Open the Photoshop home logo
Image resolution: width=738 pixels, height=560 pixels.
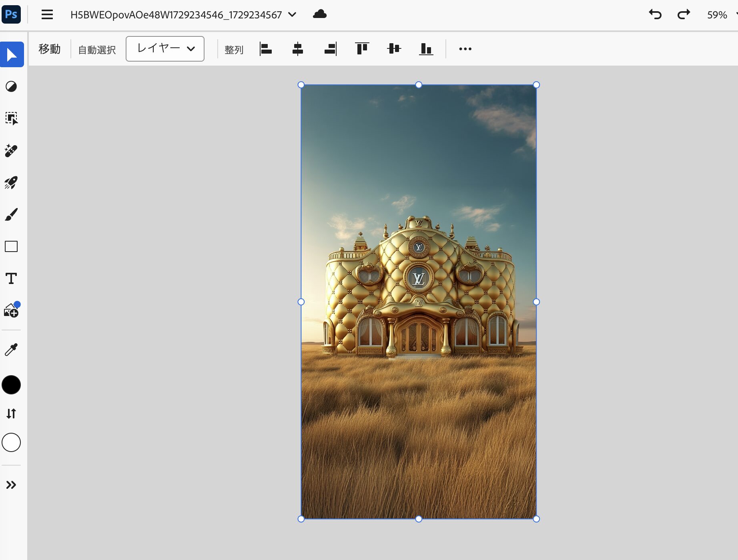pyautogui.click(x=11, y=14)
